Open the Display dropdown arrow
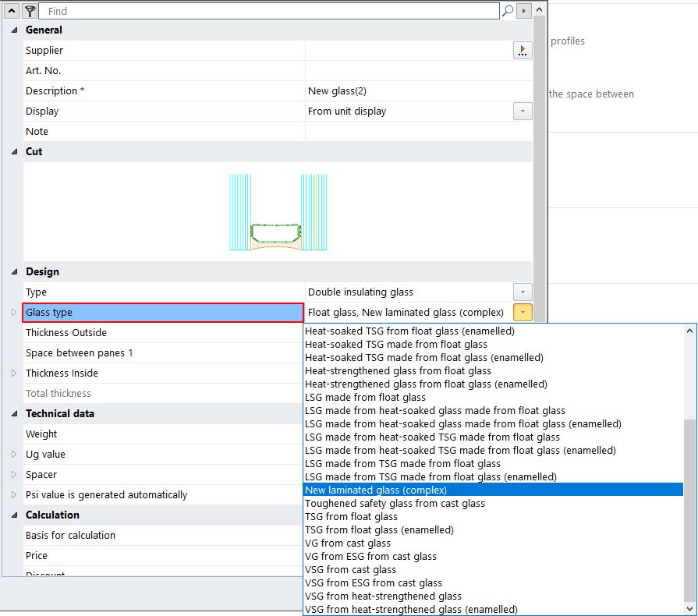 tap(522, 112)
